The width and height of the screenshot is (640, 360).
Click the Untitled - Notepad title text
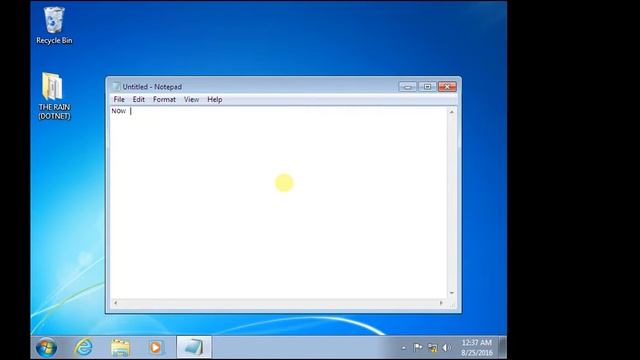(x=152, y=87)
